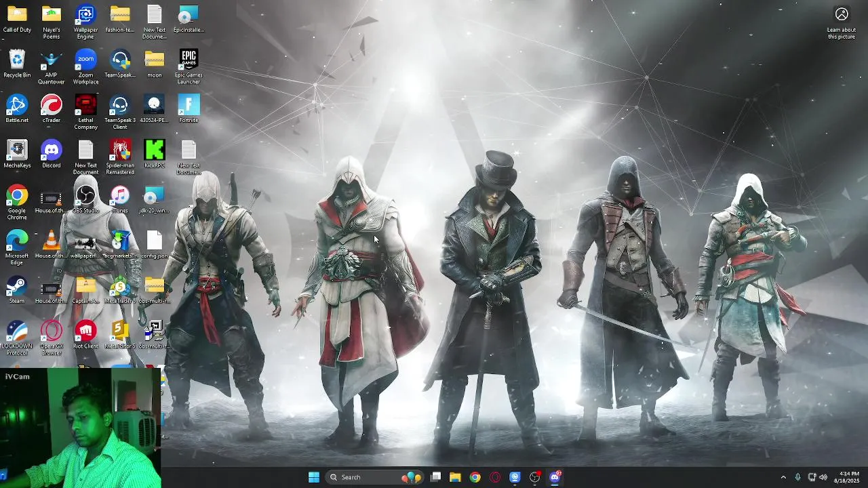Open Task View from the taskbar

point(436,477)
